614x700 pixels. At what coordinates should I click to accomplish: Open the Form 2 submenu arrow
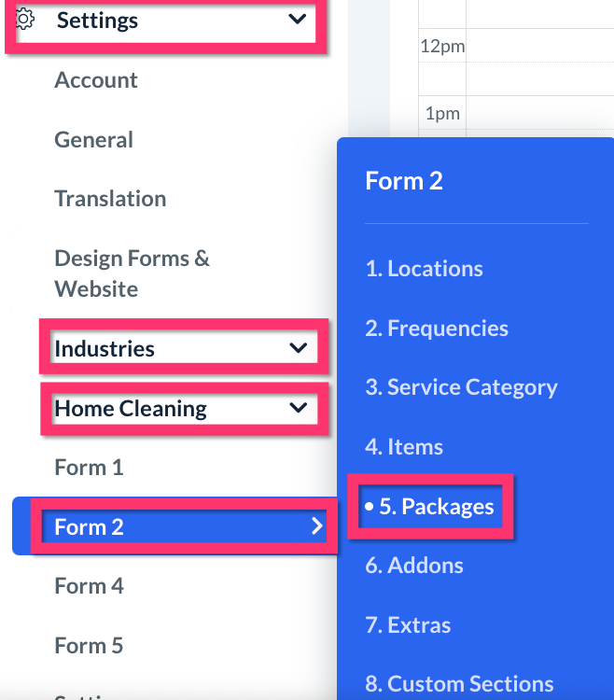[x=316, y=526]
